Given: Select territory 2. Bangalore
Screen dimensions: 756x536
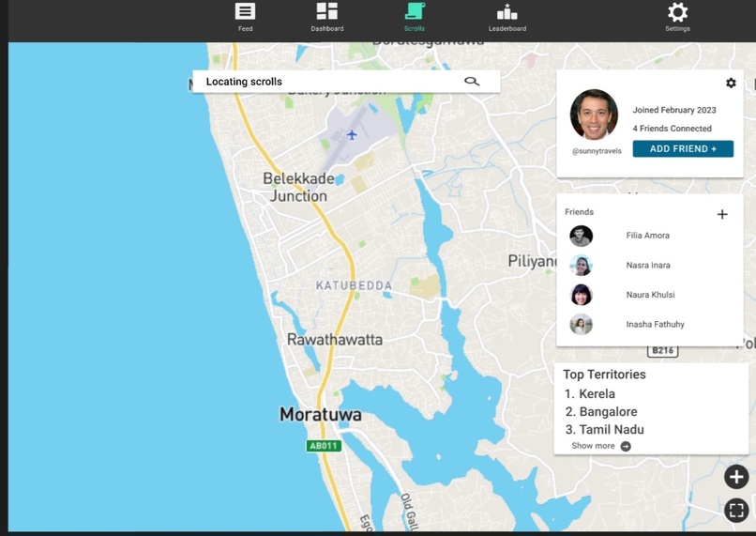Looking at the screenshot, I should (x=601, y=411).
